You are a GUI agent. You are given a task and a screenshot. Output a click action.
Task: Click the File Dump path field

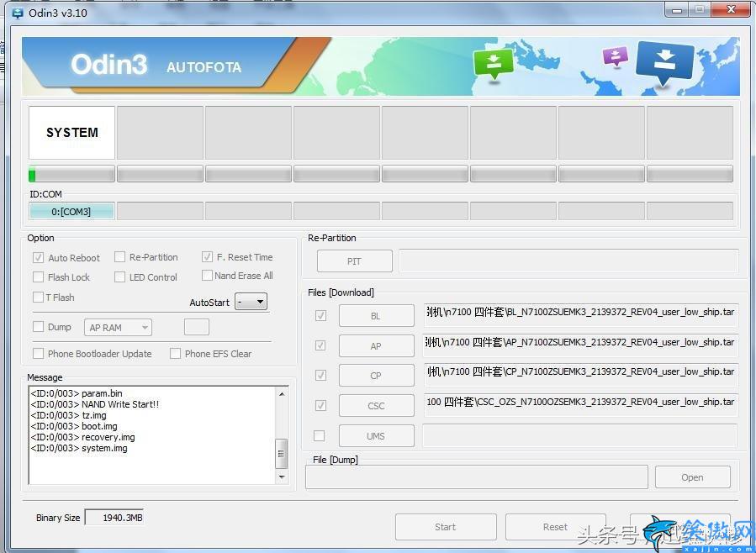click(476, 477)
